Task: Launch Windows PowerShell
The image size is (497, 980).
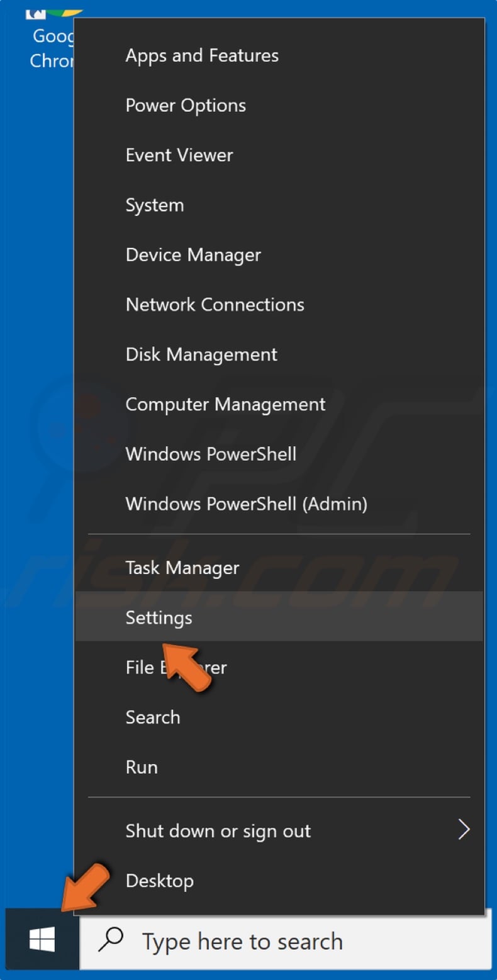Action: tap(211, 453)
